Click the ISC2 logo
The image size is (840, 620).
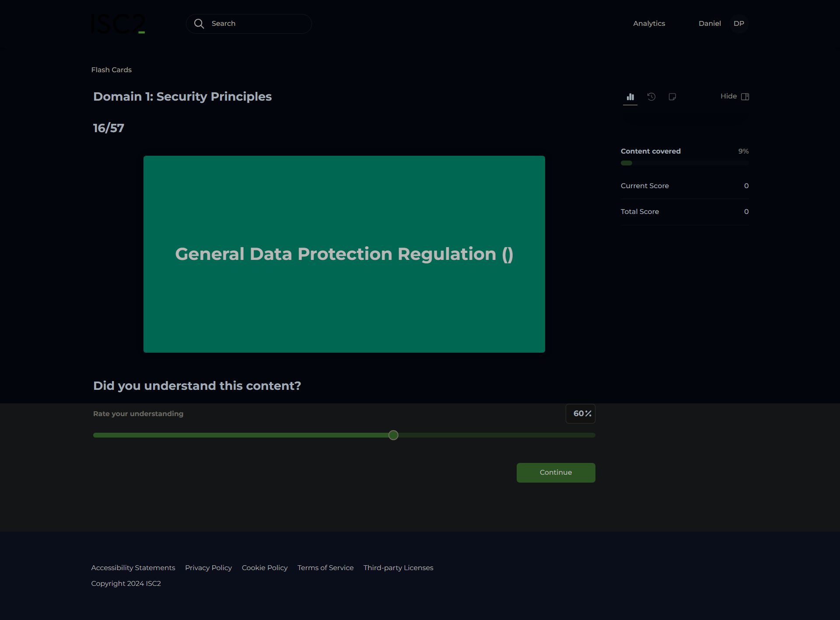click(118, 24)
